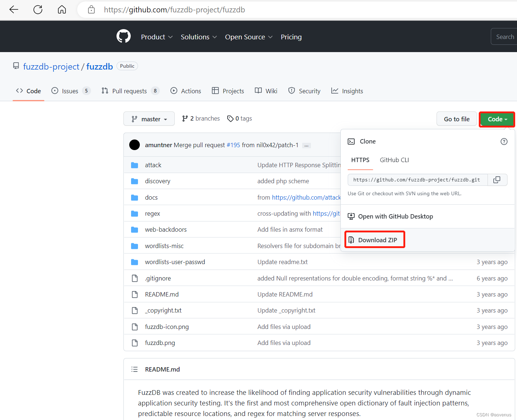Click the '6 years ago' timestamp for .gitignore
Image resolution: width=517 pixels, height=420 pixels.
(492, 278)
